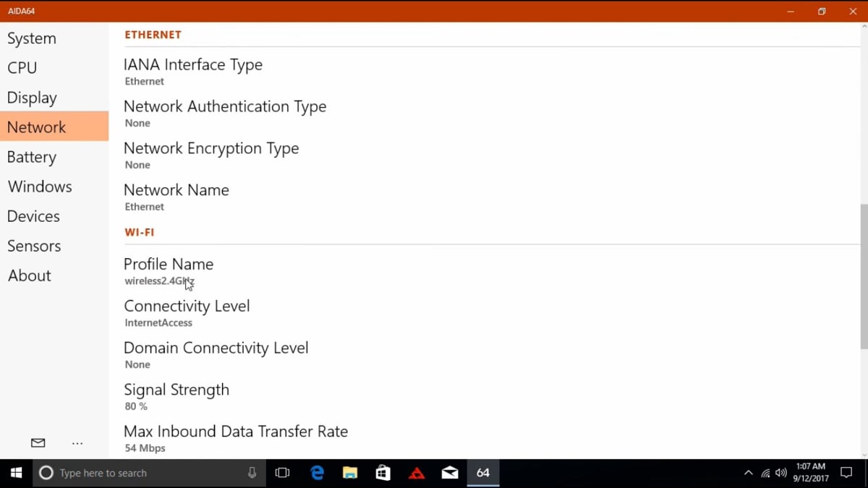Select the Network page
This screenshot has height=488, width=868.
pos(54,127)
